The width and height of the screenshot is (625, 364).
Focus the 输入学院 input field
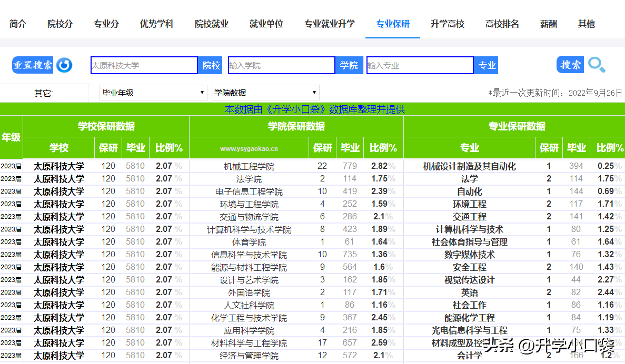(281, 65)
